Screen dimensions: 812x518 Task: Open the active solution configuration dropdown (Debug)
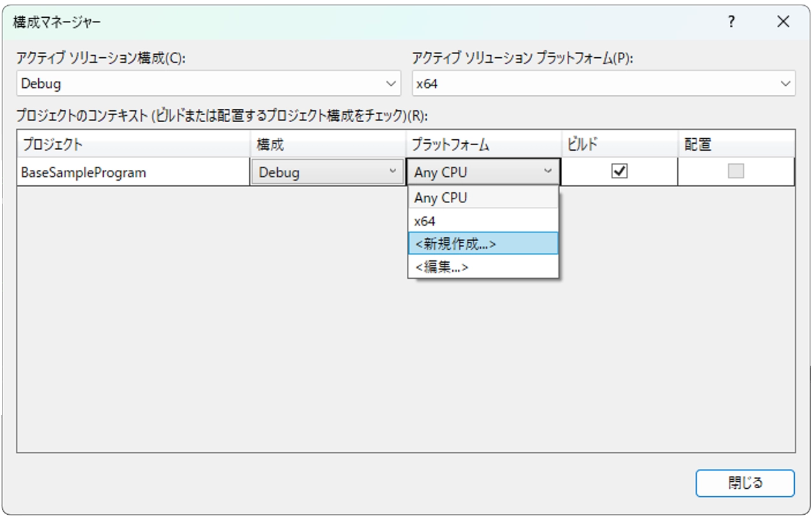[209, 83]
